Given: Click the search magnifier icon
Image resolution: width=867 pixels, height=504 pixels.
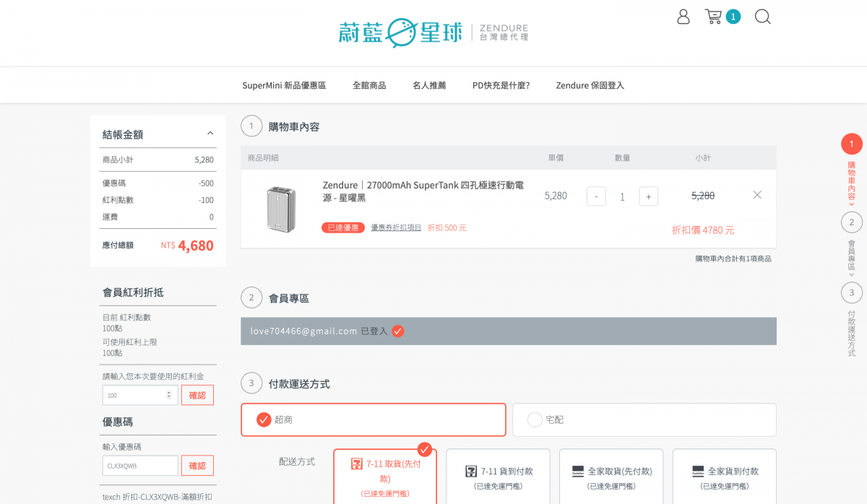Looking at the screenshot, I should point(762,17).
